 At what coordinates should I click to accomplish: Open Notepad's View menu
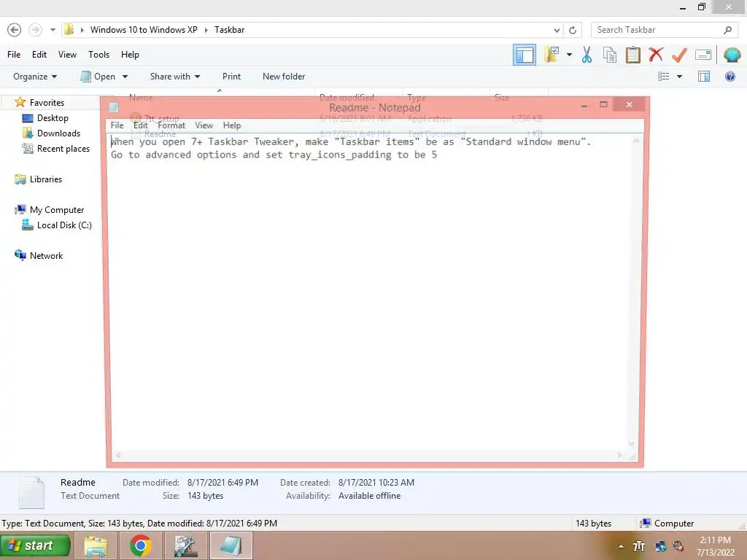tap(204, 125)
